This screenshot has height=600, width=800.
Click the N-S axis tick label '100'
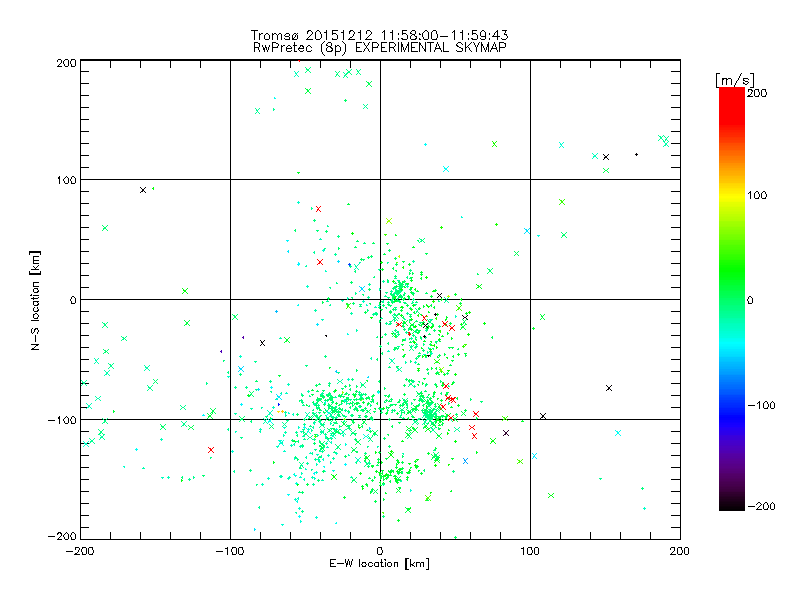click(66, 180)
